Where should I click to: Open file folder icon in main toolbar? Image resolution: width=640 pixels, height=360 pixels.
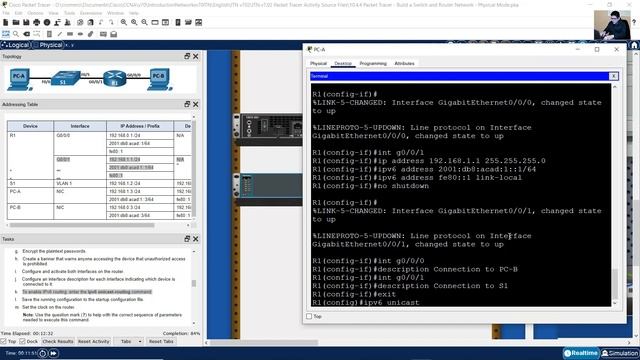click(16, 22)
